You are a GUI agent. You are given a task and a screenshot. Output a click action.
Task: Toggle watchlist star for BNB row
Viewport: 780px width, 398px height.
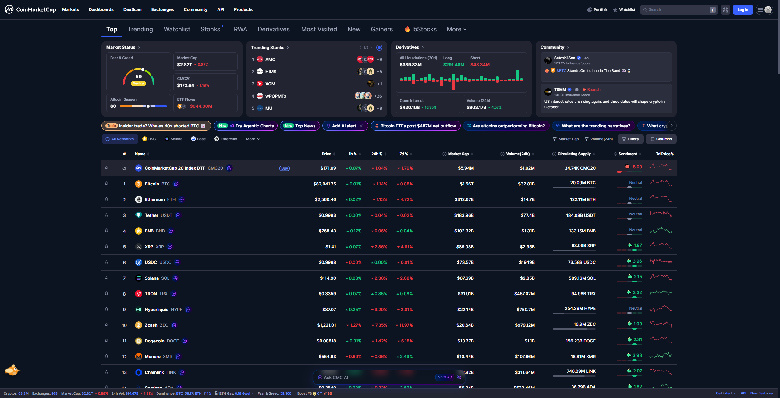106,231
